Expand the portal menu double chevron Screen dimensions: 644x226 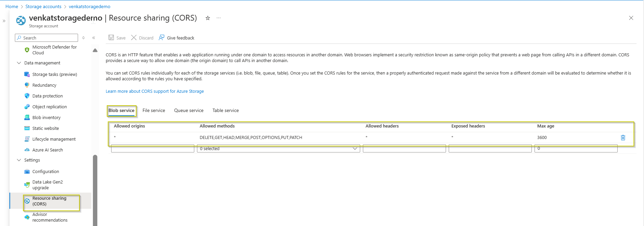[4, 21]
